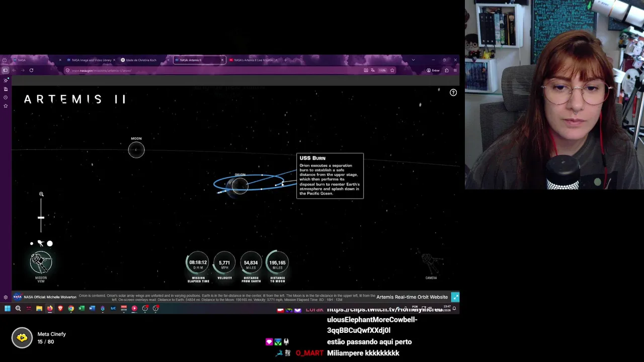Screen dimensions: 644x362
Task: Click the Distance To Moon gauge
Action: coord(277,263)
